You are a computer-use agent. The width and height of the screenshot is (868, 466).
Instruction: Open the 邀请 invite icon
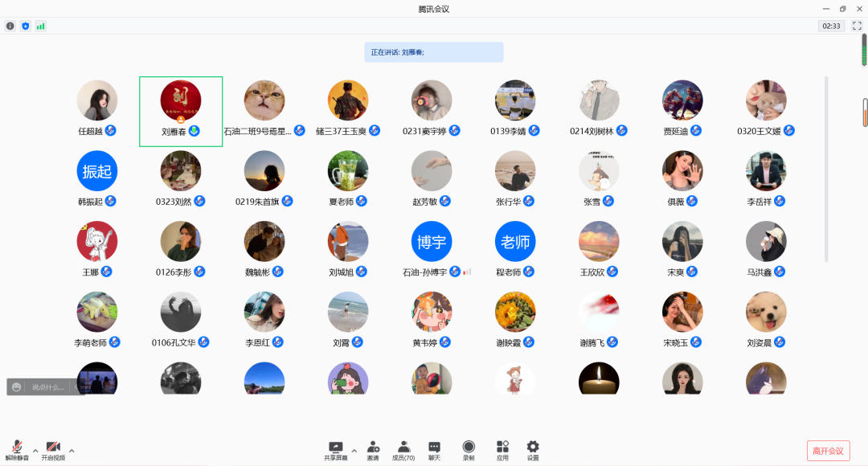[x=373, y=450]
